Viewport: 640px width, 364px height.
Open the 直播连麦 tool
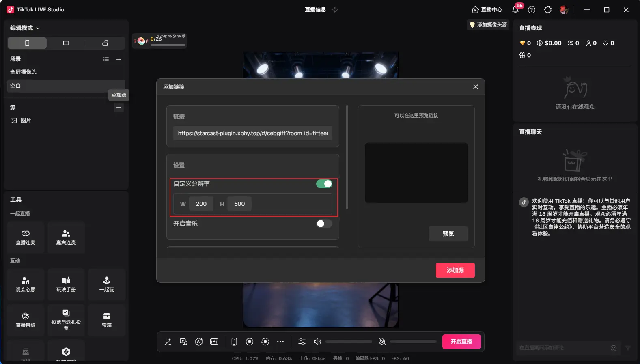pos(26,237)
